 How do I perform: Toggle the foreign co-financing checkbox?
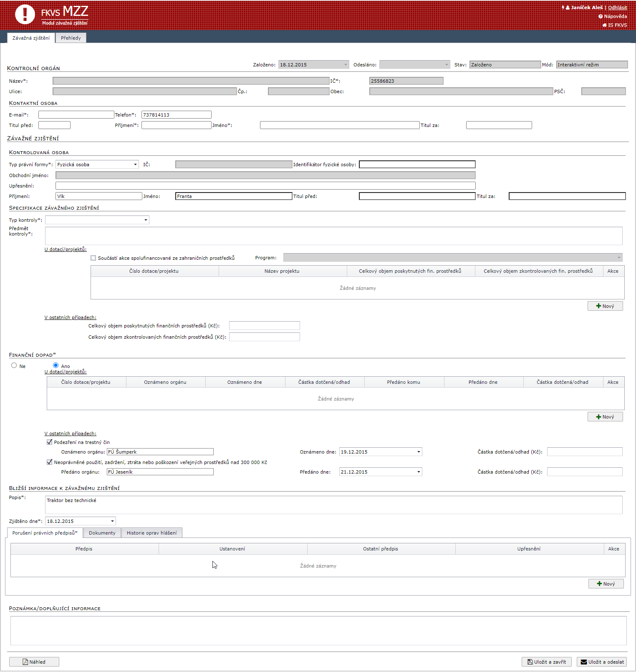click(93, 258)
